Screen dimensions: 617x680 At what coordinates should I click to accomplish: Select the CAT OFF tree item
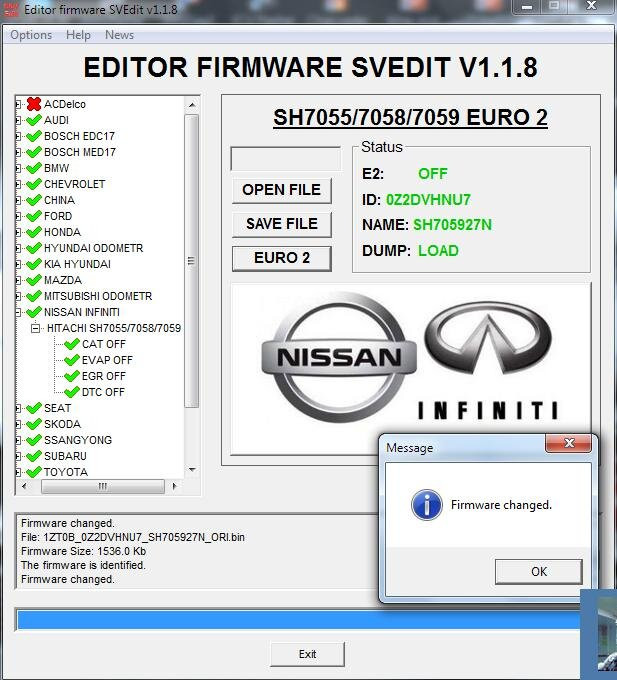(104, 344)
